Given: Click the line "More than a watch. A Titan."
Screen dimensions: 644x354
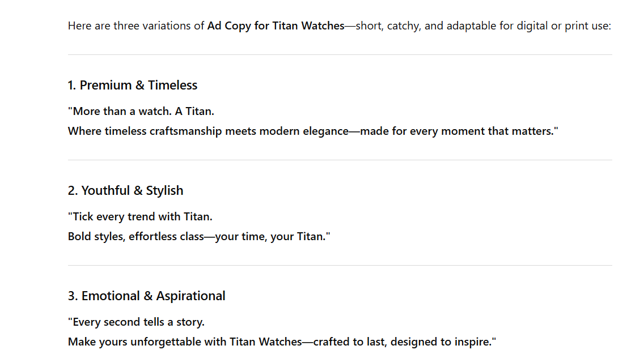Looking at the screenshot, I should pyautogui.click(x=143, y=111).
